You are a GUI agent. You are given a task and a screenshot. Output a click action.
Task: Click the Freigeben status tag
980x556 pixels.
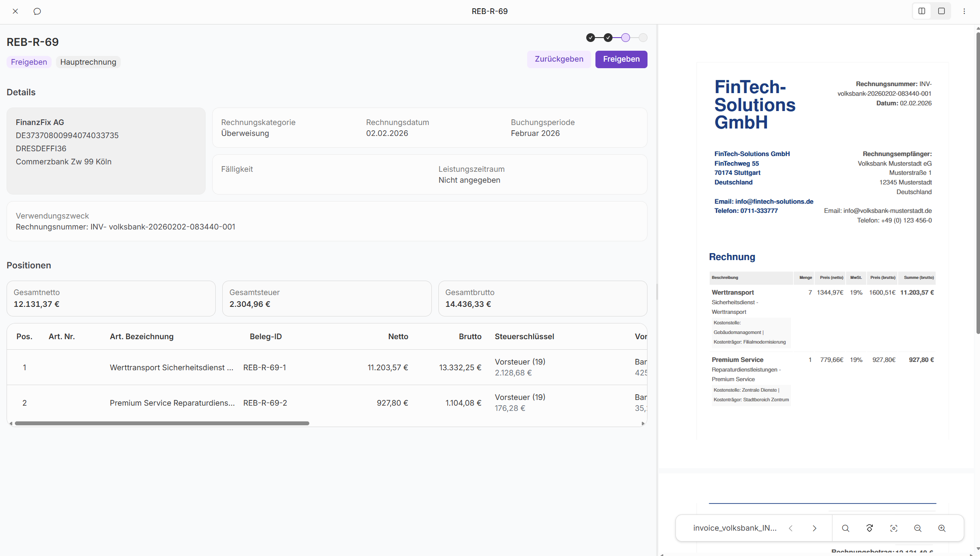coord(29,62)
